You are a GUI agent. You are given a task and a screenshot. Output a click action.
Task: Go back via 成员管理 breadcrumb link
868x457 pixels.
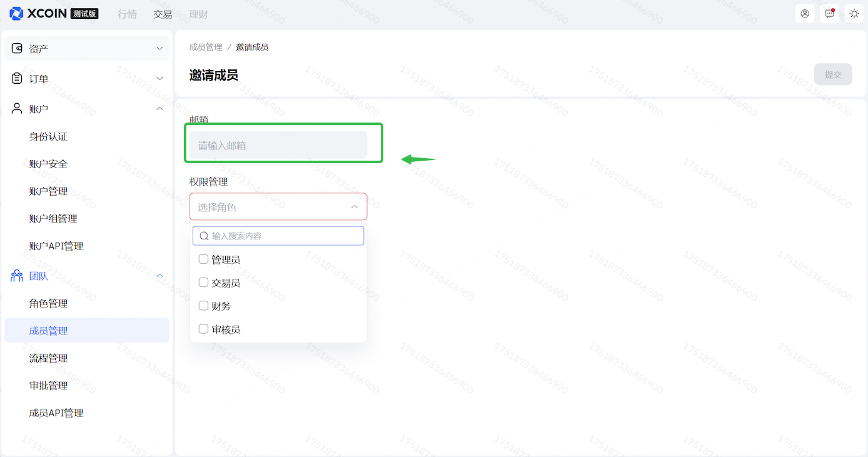click(x=206, y=48)
